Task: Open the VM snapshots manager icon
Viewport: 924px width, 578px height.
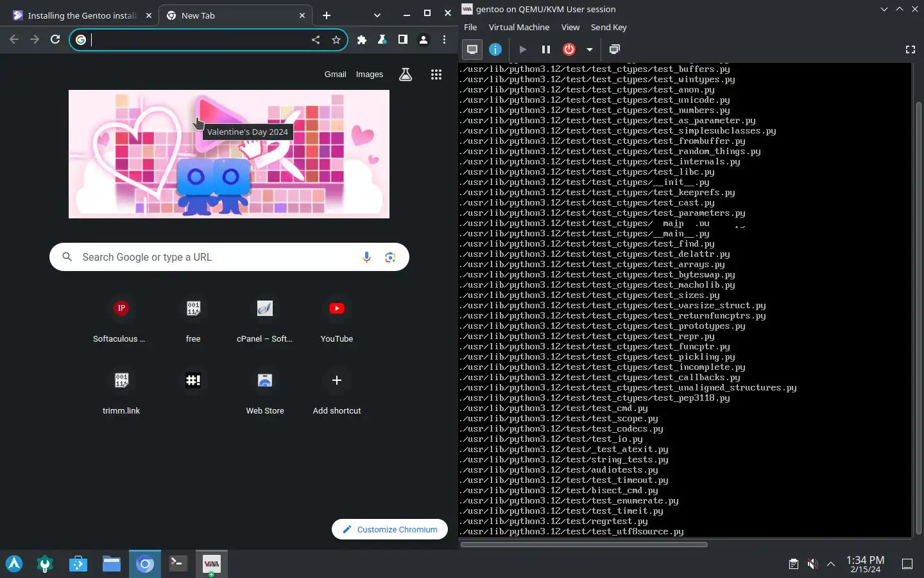Action: pos(615,49)
